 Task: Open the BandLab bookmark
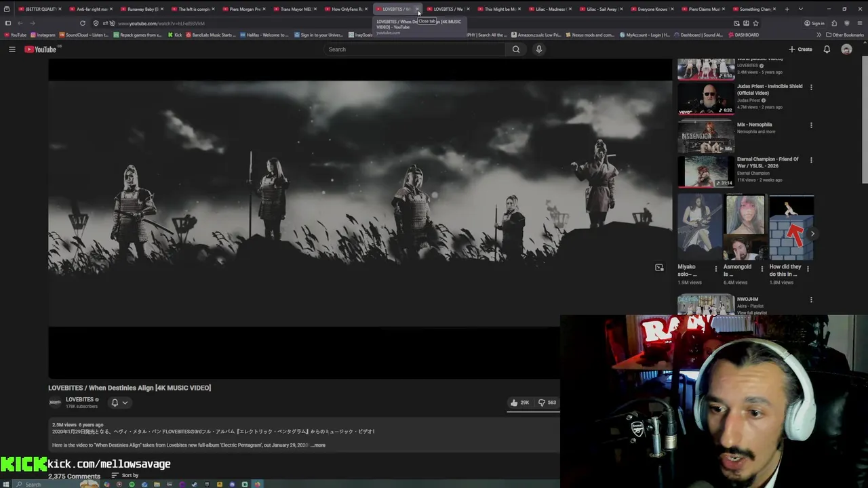pyautogui.click(x=212, y=35)
